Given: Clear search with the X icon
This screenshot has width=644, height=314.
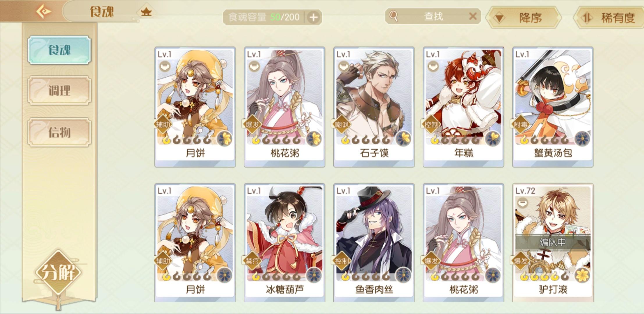Looking at the screenshot, I should click(473, 16).
